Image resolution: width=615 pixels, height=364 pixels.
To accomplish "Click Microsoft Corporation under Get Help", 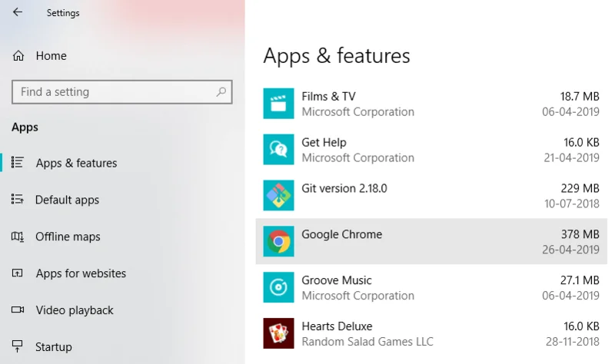I will coord(357,158).
